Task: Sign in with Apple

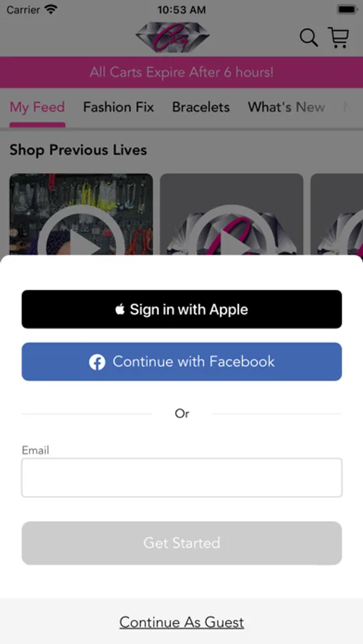Action: tap(182, 309)
